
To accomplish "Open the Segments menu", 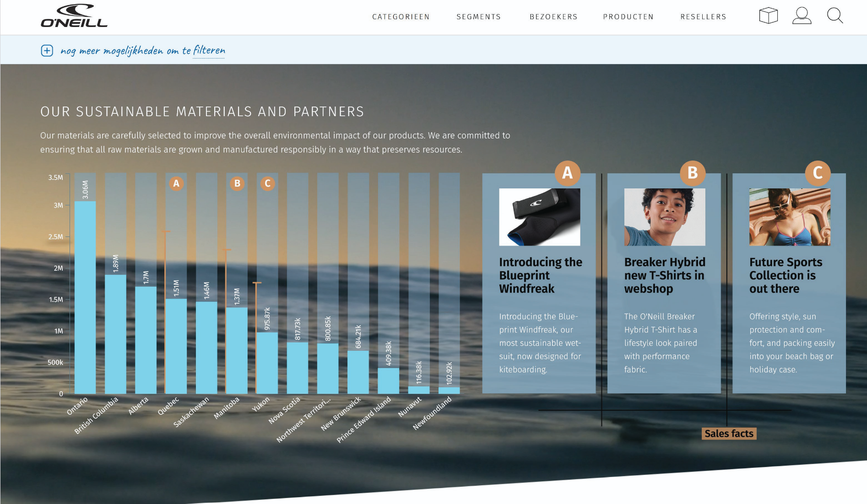I will pyautogui.click(x=478, y=17).
